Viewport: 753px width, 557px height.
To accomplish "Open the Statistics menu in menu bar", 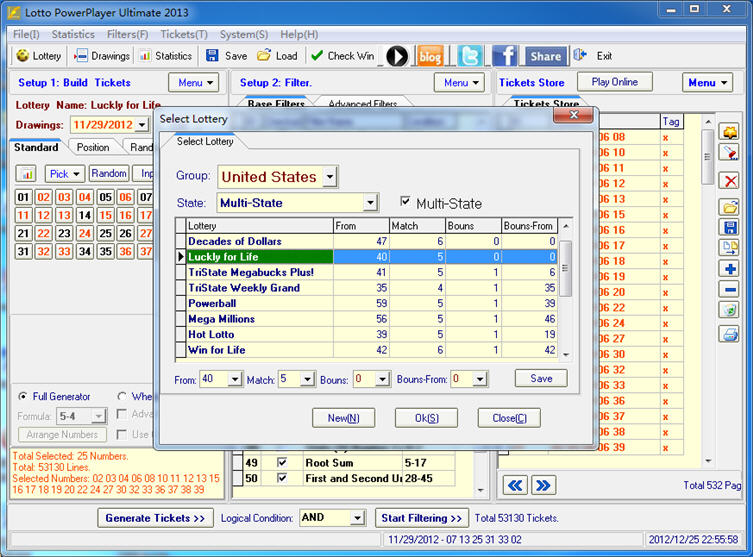I will coord(73,35).
